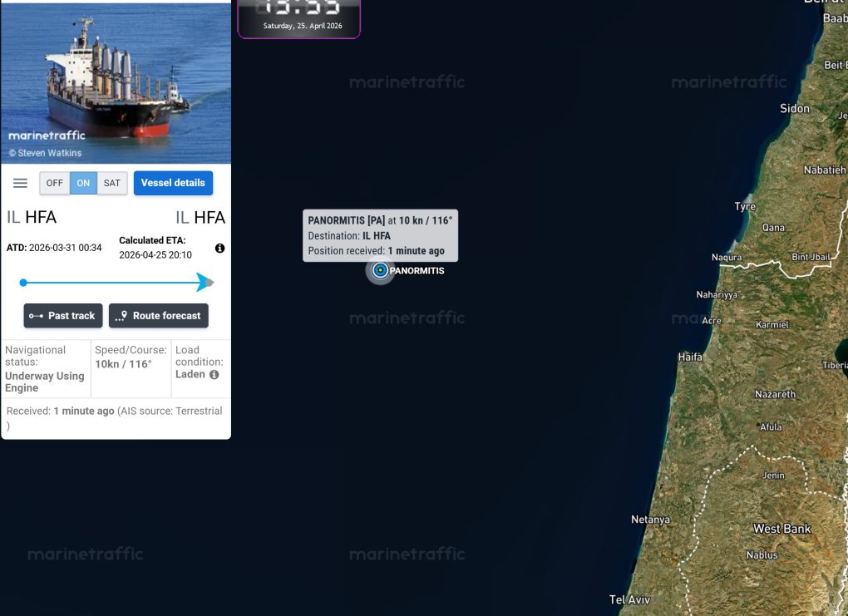Select the ON label toggle
848x616 pixels.
pos(83,184)
